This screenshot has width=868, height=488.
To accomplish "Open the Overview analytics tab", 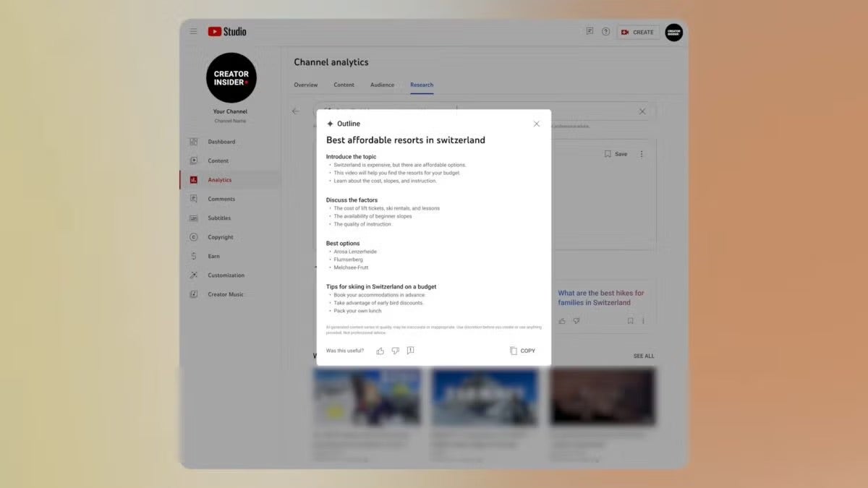I will click(x=305, y=85).
